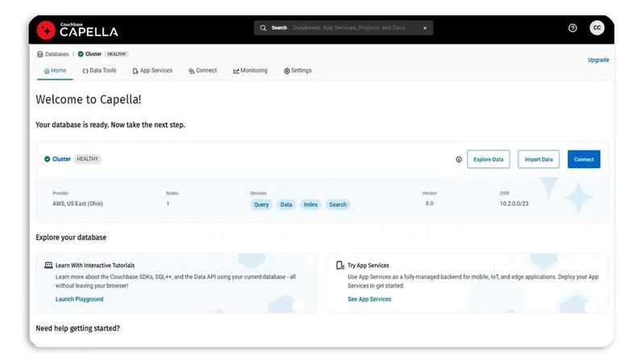The height and width of the screenshot is (362, 644).
Task: Open the Settings tab
Action: click(297, 71)
